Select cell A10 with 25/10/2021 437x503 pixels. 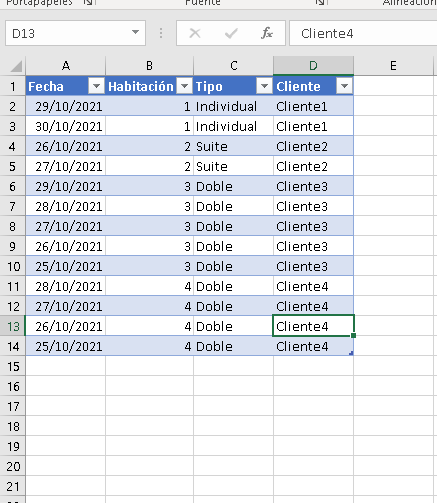pos(66,266)
